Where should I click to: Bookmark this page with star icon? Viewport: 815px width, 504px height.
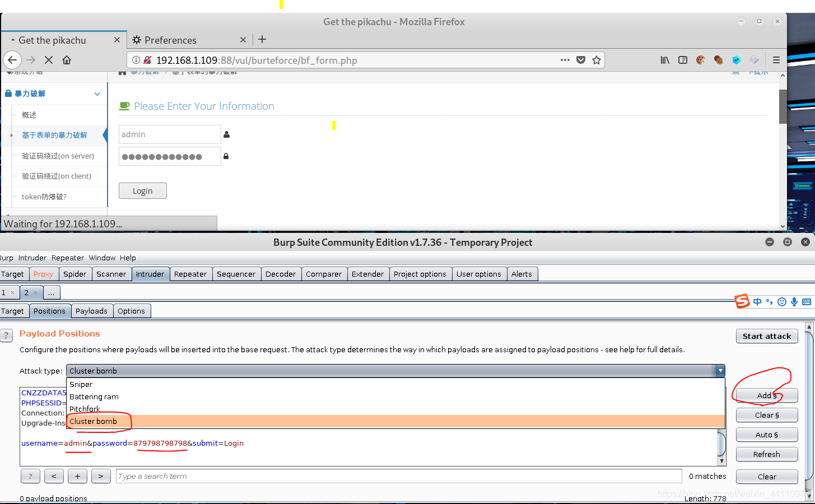(597, 60)
